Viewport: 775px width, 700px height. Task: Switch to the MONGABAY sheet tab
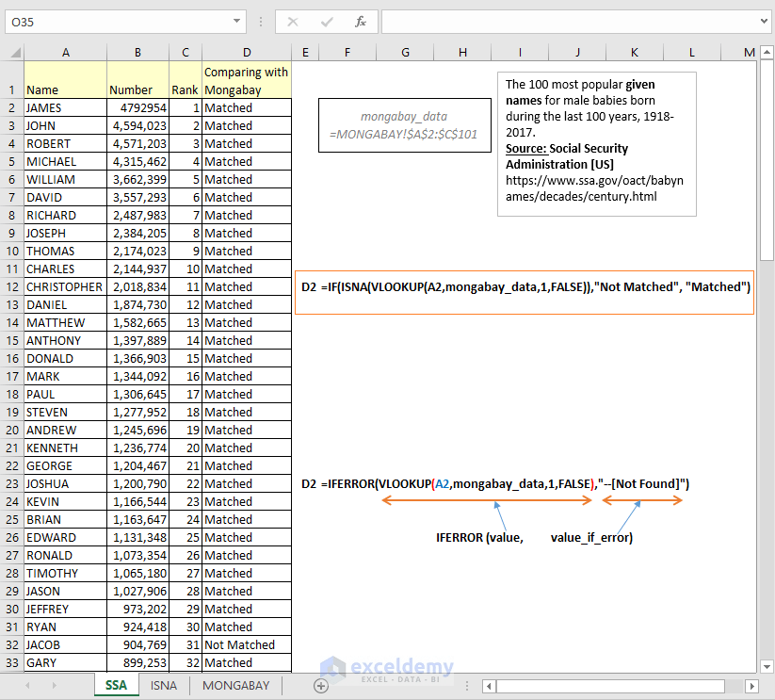[x=235, y=685]
